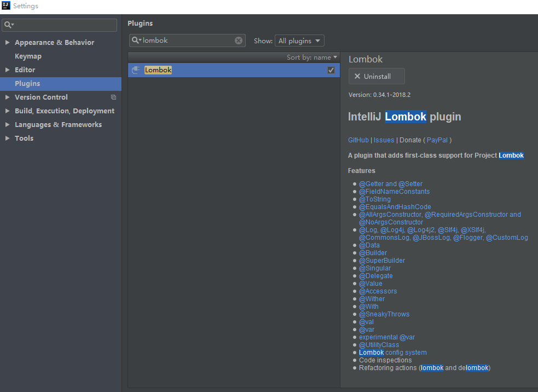This screenshot has width=538, height=392.
Task: Click the IntelliJ Lombok plugin heading
Action: pos(404,117)
